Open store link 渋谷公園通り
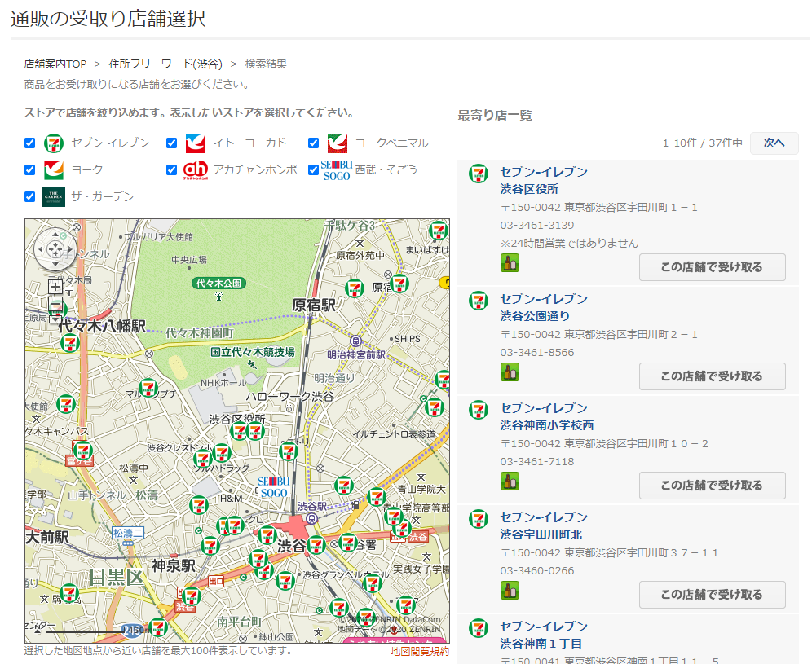Screen dimensions: 812x664 point(535,315)
